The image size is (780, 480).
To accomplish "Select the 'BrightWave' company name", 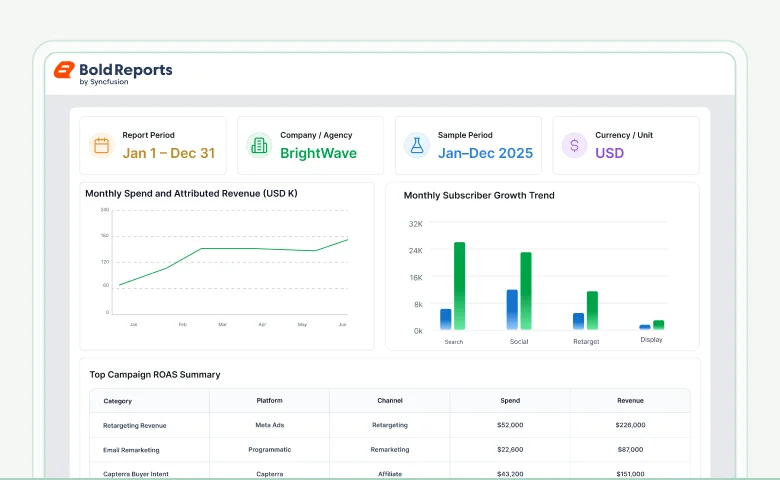I will (318, 153).
